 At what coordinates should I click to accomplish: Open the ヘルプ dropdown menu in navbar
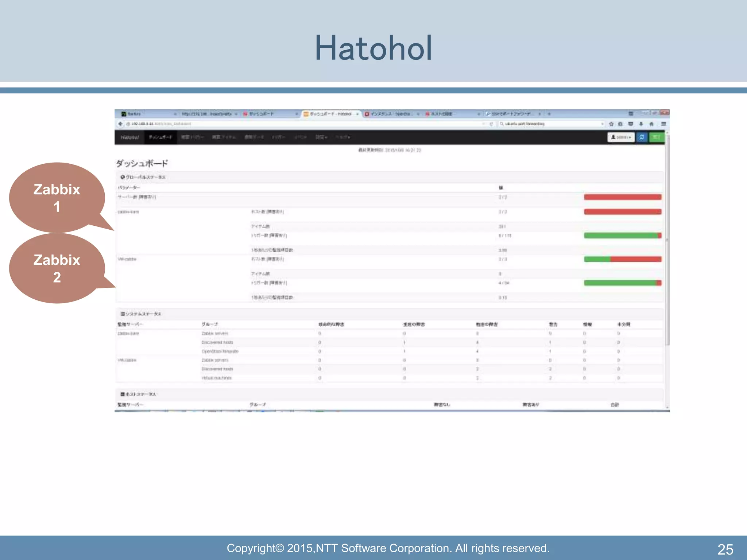343,137
